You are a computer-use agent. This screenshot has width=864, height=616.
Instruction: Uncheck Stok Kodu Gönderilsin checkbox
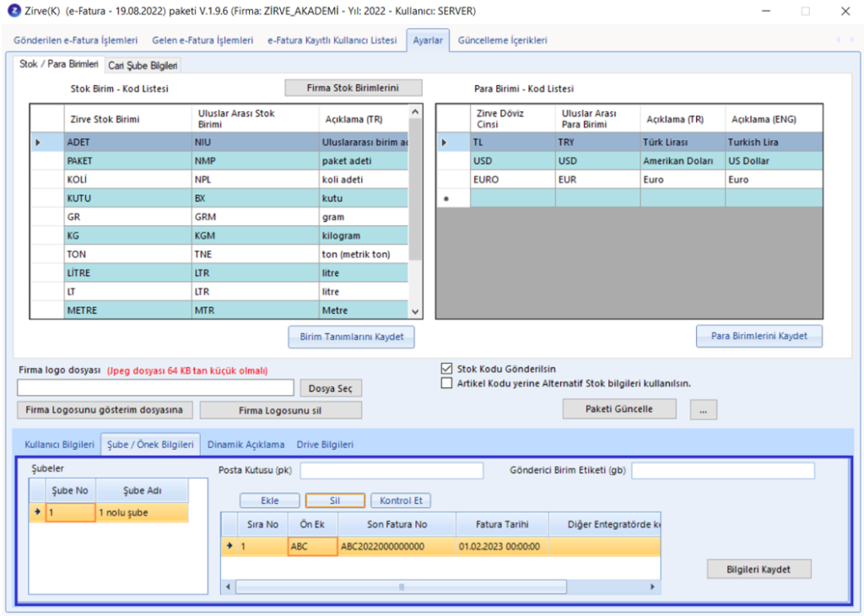[447, 369]
